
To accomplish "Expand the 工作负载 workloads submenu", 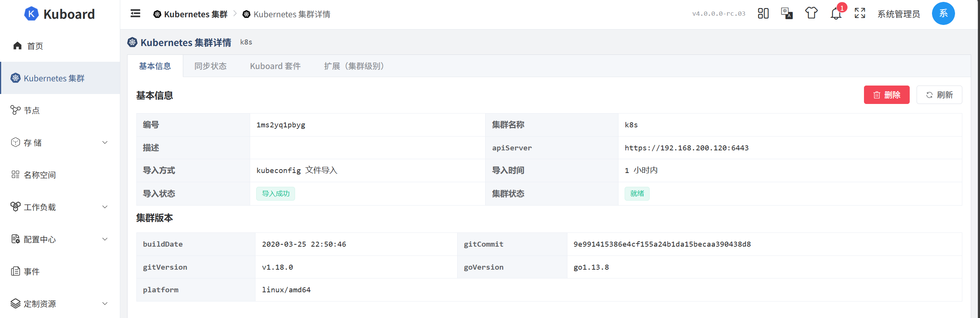I will coord(60,207).
